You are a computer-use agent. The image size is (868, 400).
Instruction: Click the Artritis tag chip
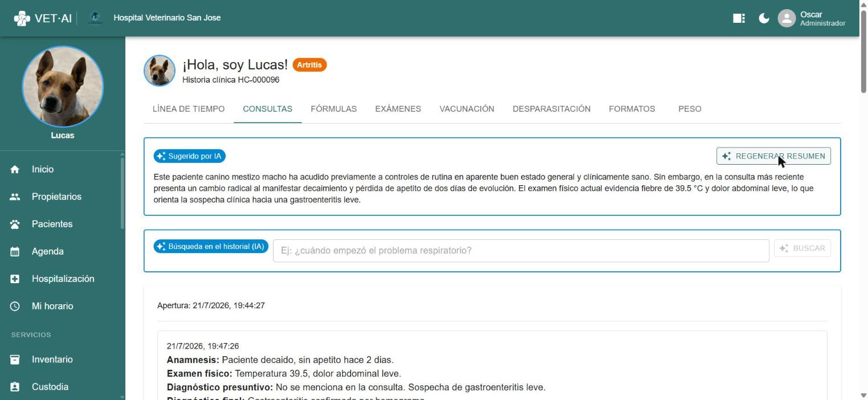point(309,65)
